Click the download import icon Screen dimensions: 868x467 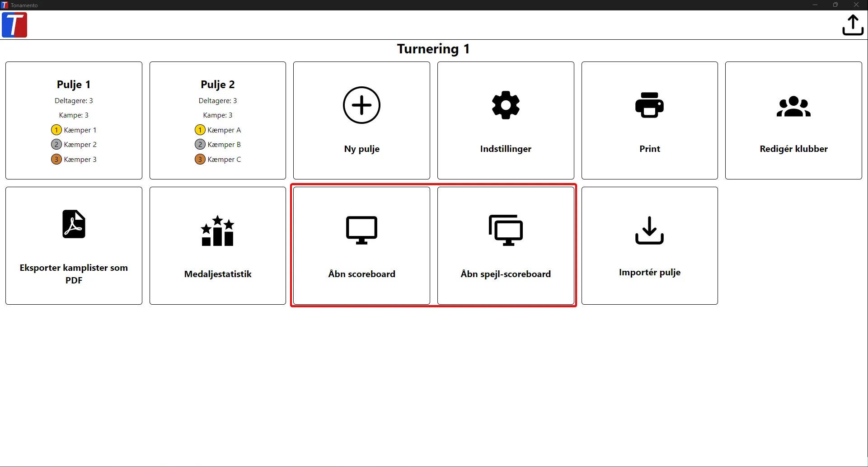pos(649,230)
